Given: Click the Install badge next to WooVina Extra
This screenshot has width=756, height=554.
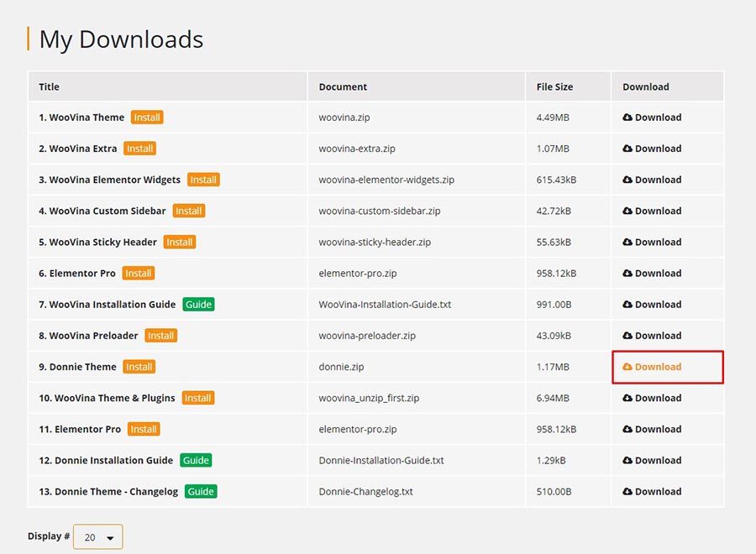Looking at the screenshot, I should (139, 149).
